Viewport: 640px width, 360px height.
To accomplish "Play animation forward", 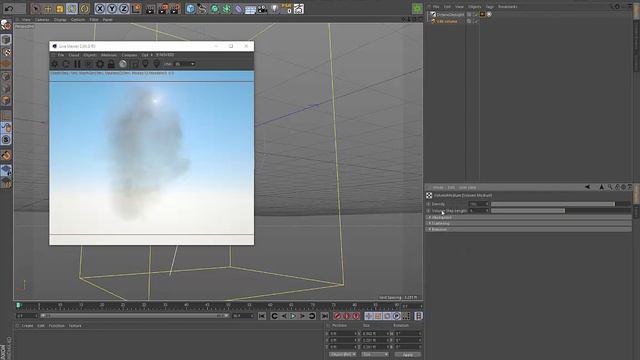I will (293, 316).
